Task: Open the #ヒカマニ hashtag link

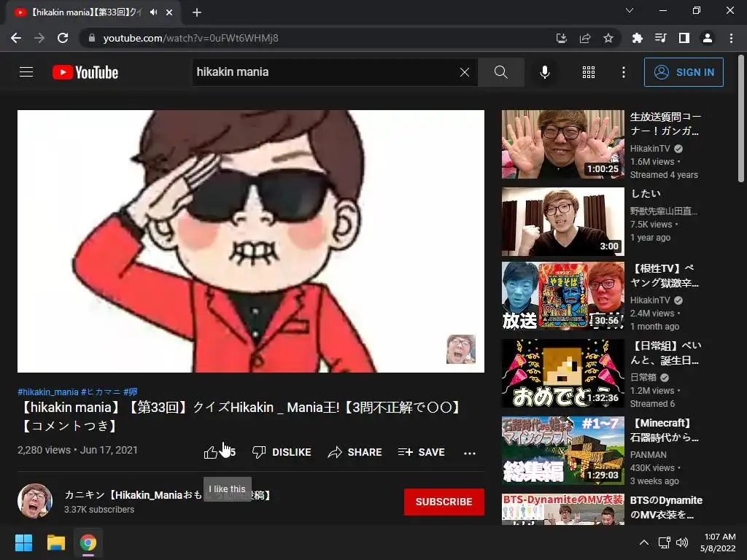Action: click(101, 392)
